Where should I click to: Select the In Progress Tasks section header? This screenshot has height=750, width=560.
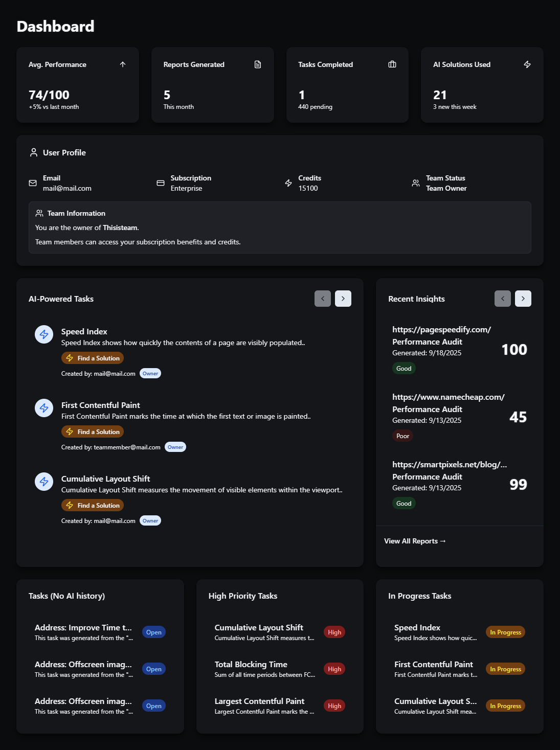pos(420,596)
